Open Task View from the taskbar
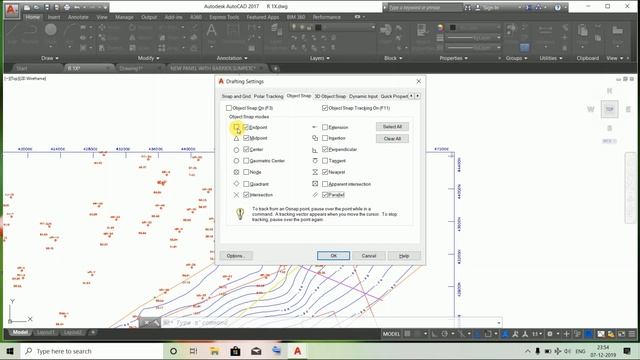The image size is (640, 360). coord(193,351)
